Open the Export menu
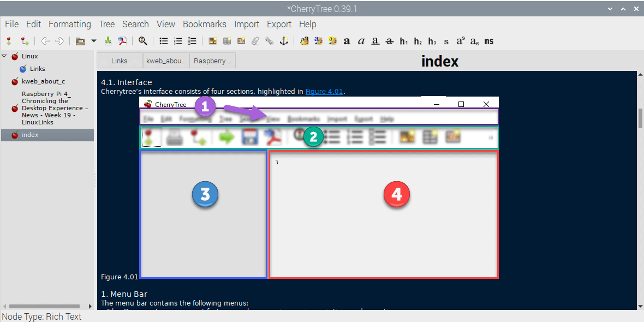The image size is (644, 323). 279,24
